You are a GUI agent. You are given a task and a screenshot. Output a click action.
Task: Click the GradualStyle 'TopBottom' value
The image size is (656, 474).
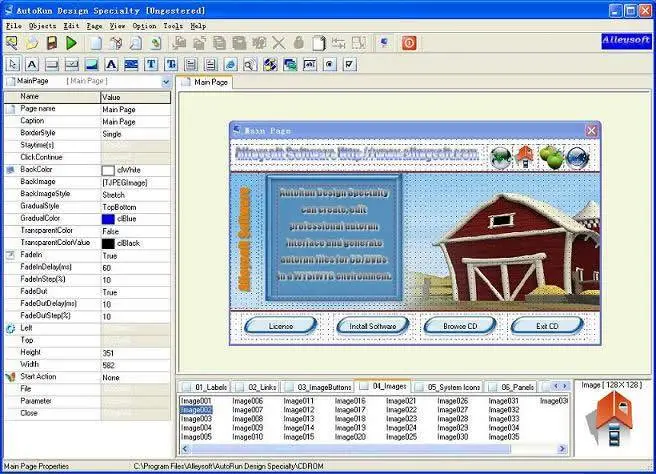pos(135,207)
